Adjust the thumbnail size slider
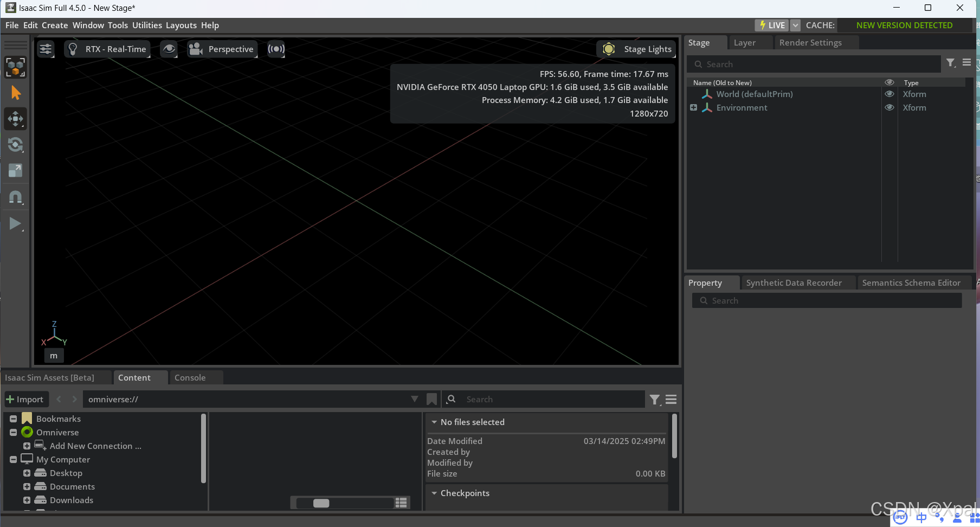The width and height of the screenshot is (980, 527). click(x=344, y=503)
